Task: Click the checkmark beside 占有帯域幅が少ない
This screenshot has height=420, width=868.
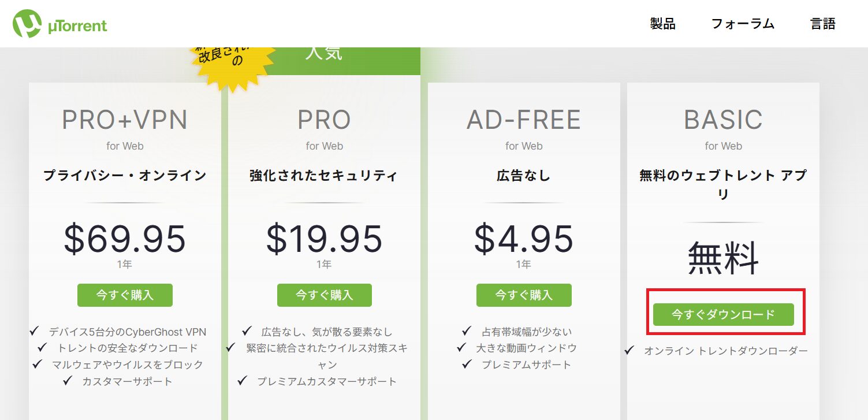Action: coord(467,331)
